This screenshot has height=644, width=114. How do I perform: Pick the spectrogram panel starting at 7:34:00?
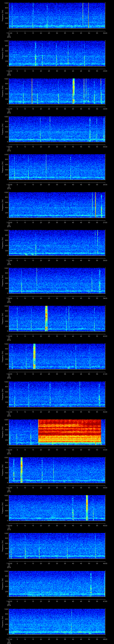57,129
